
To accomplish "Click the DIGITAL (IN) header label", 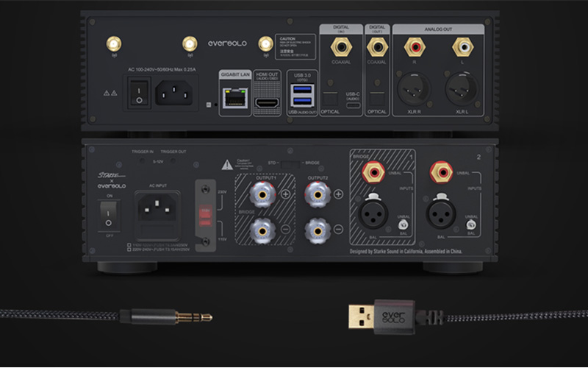I will (341, 29).
